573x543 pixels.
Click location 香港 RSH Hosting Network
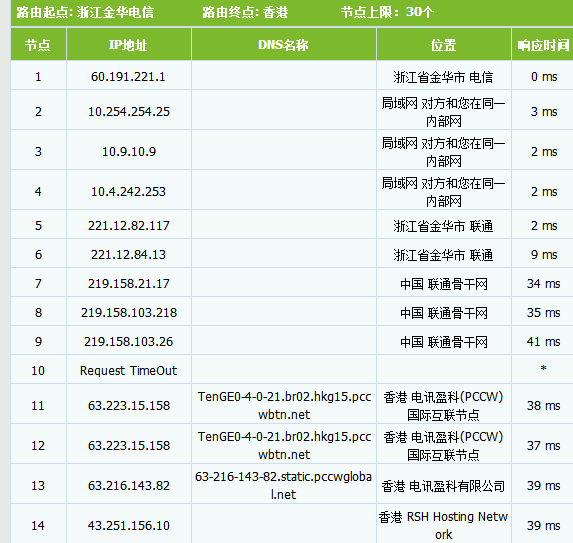444,525
